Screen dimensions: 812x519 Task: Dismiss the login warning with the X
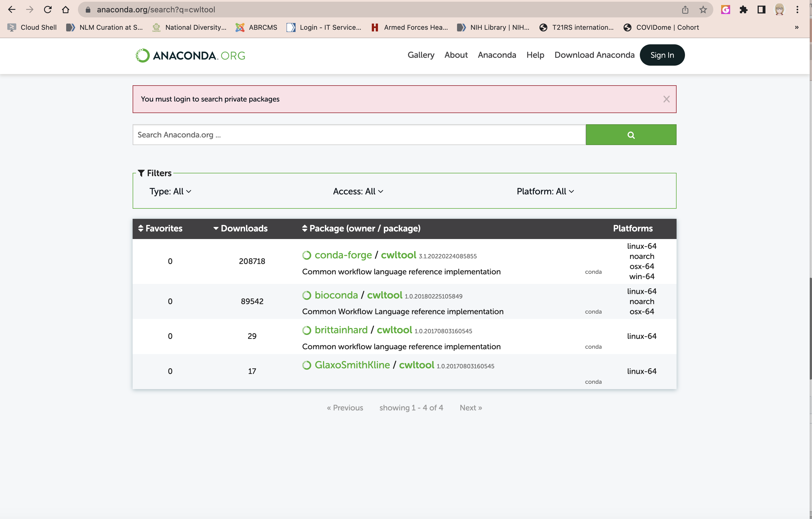[x=666, y=99]
